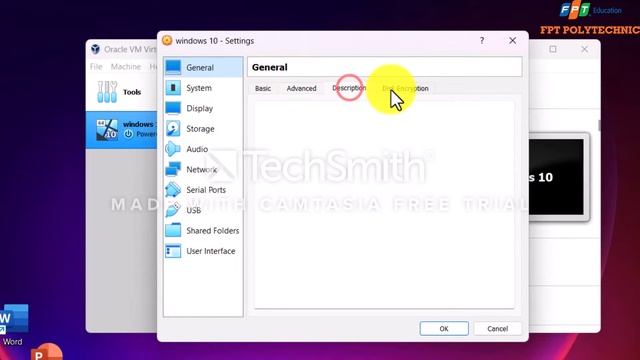This screenshot has width=640, height=360.
Task: Open the Machine menu in VirtualBox Manager
Action: click(126, 67)
